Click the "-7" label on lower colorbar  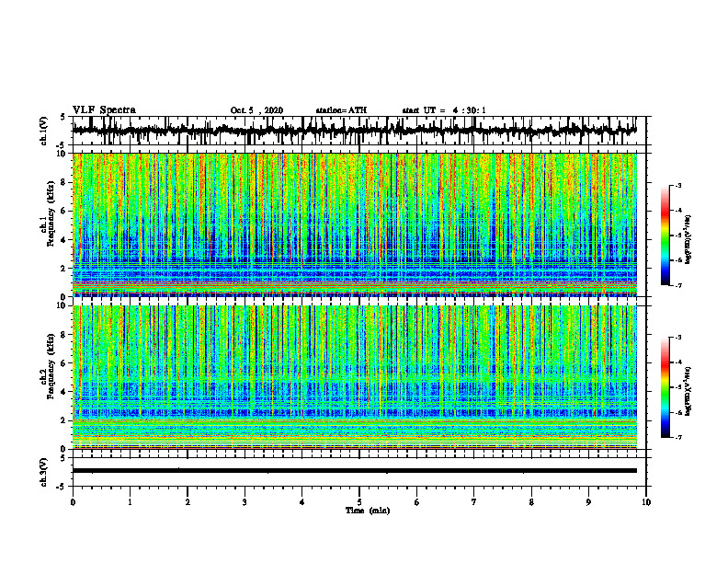[x=677, y=437]
